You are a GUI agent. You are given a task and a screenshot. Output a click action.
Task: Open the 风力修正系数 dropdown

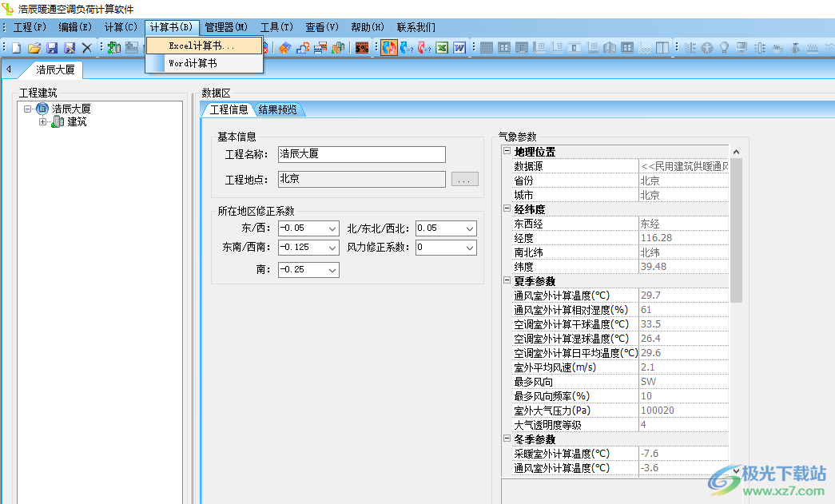470,248
